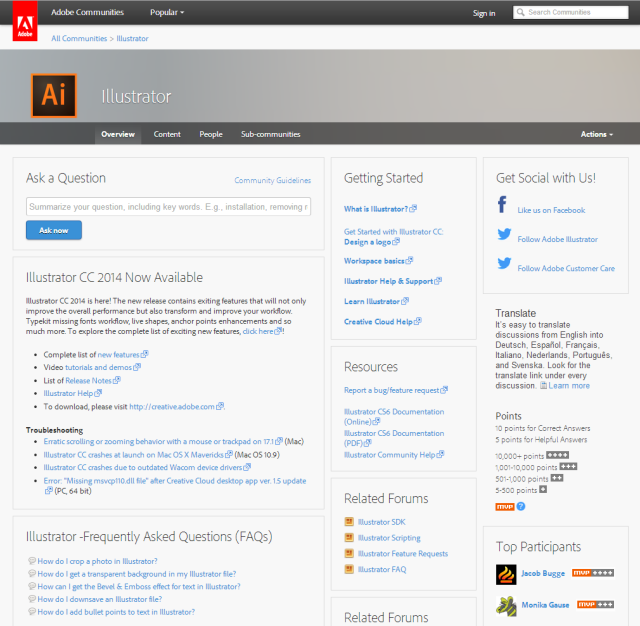Open Report a bug/feature request link
Screen dimensions: 640x626
coord(396,390)
